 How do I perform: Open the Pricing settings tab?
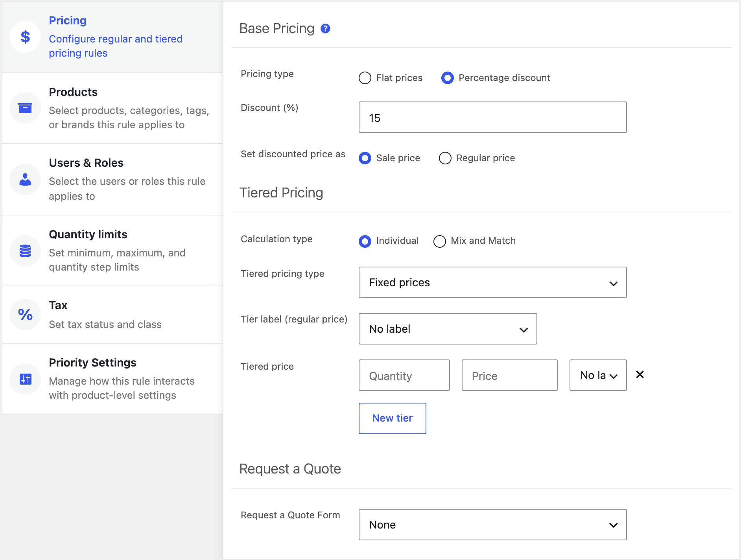click(112, 37)
